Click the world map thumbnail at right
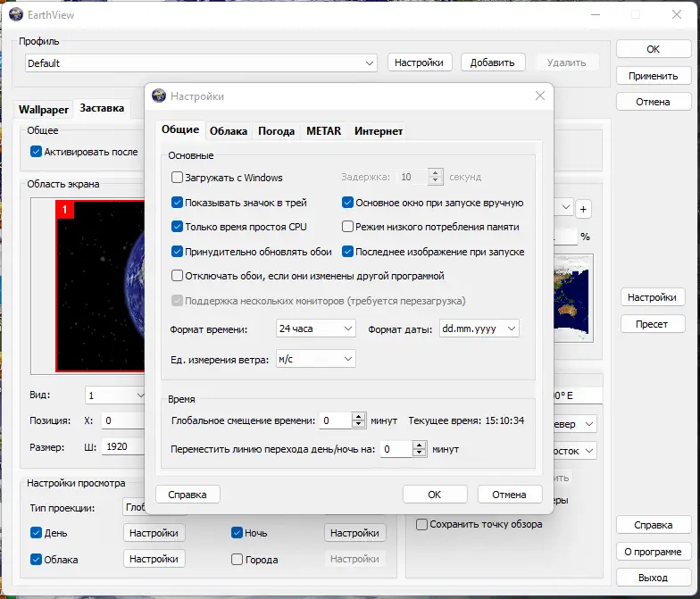The image size is (700, 599). [x=572, y=298]
